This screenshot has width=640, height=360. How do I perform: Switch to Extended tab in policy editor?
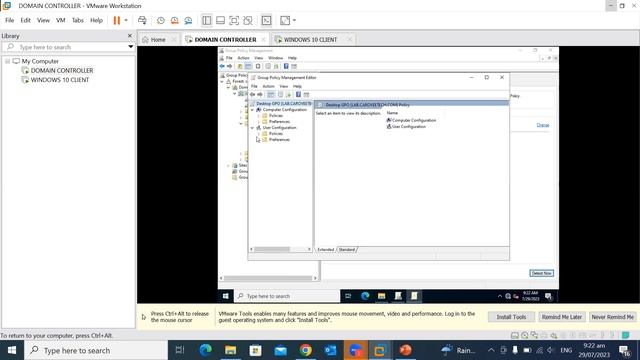(x=326, y=249)
